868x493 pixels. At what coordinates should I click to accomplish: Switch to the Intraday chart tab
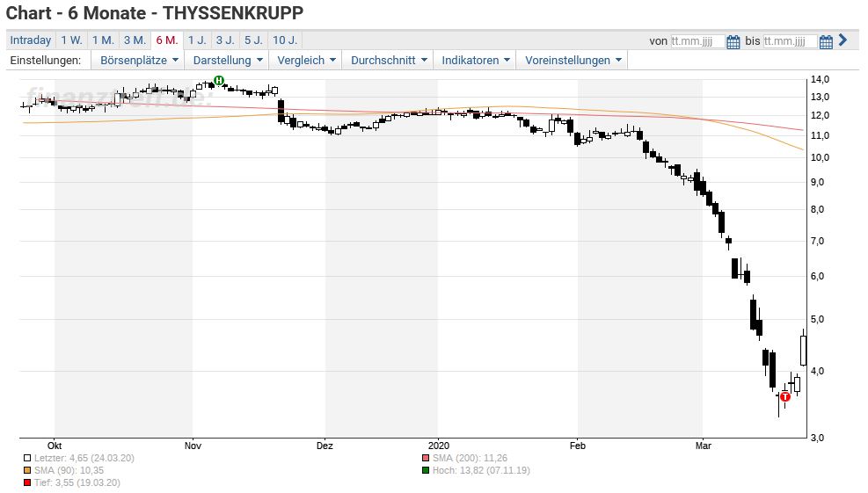[x=31, y=40]
